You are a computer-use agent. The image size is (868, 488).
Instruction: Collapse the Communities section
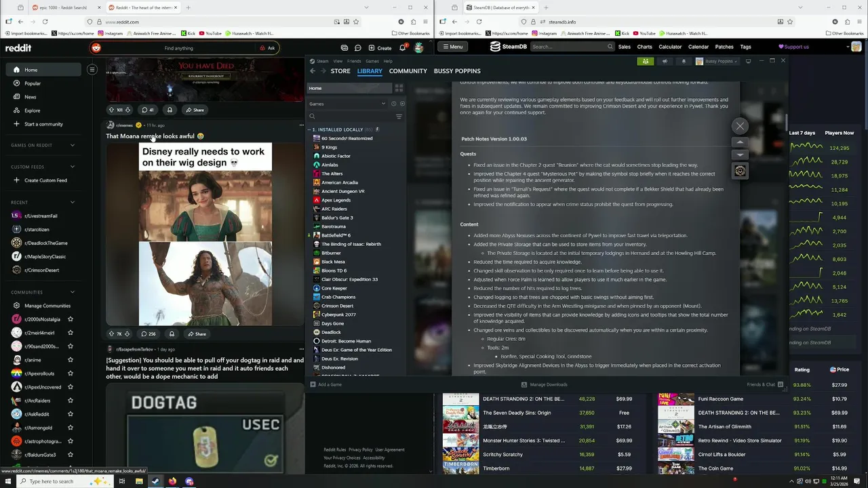[x=73, y=292]
